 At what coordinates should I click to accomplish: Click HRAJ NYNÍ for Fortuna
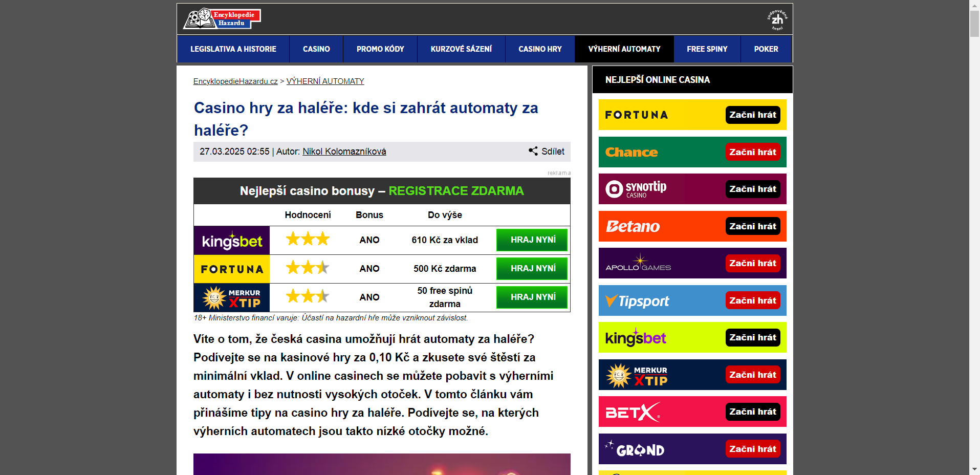[532, 269]
